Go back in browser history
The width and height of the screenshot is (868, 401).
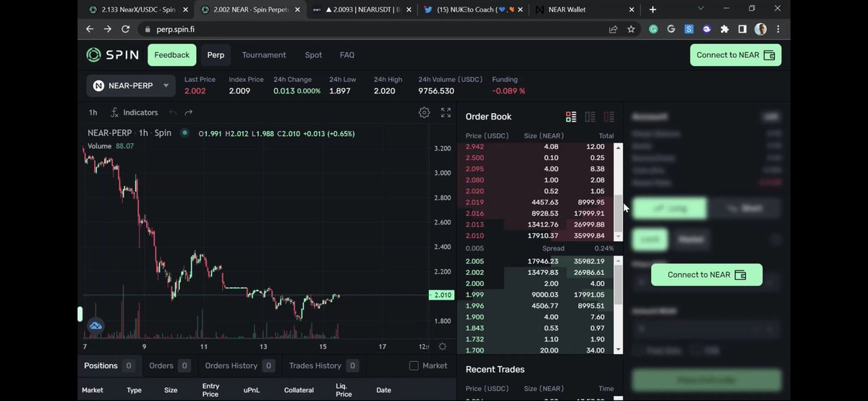coord(90,29)
